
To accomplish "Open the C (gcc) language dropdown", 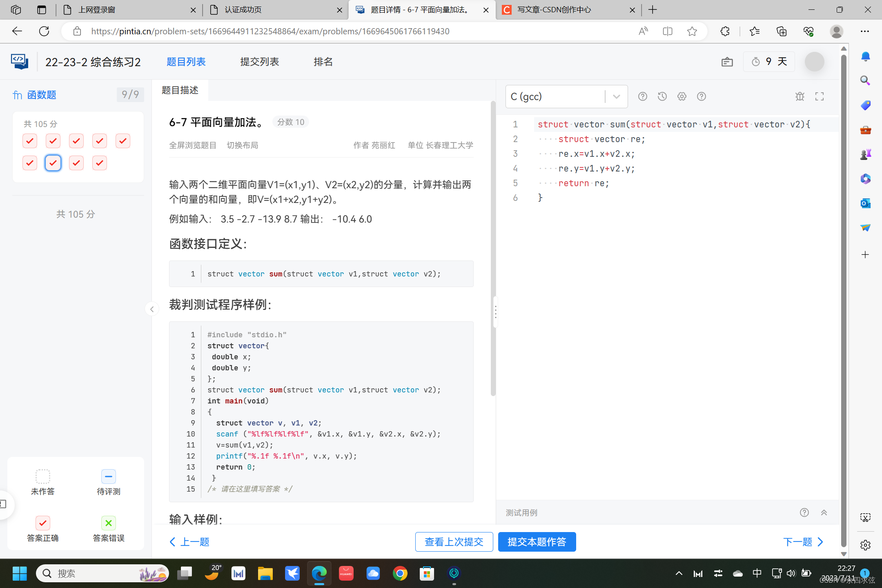I will click(566, 96).
